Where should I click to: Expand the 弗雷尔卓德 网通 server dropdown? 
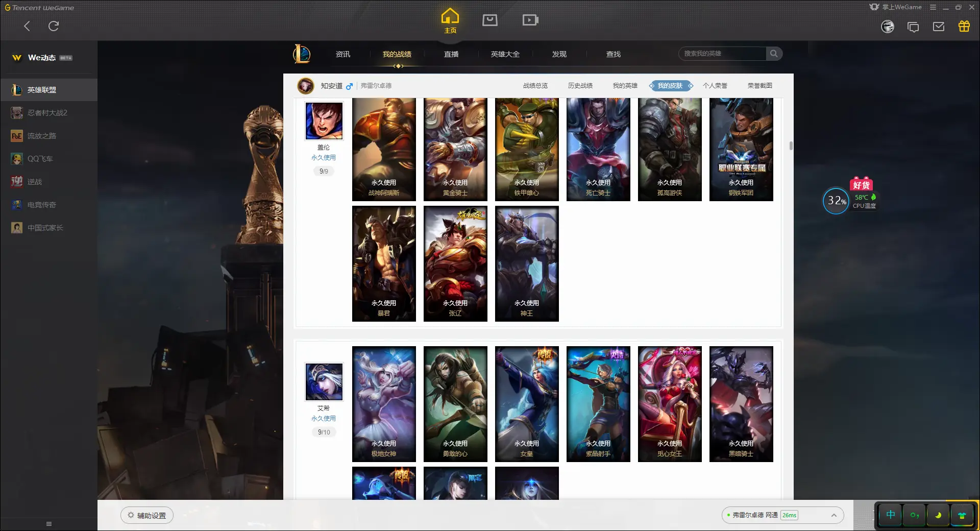click(x=782, y=515)
